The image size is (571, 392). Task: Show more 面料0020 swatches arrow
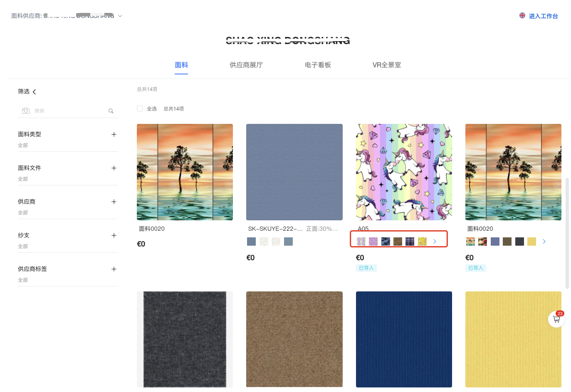pos(544,242)
